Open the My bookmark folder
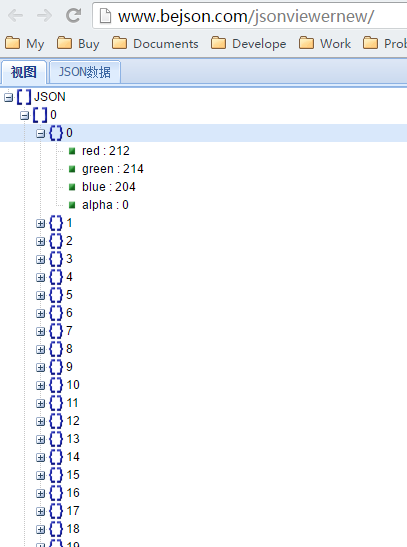Screen dimensions: 407x547 point(24,44)
